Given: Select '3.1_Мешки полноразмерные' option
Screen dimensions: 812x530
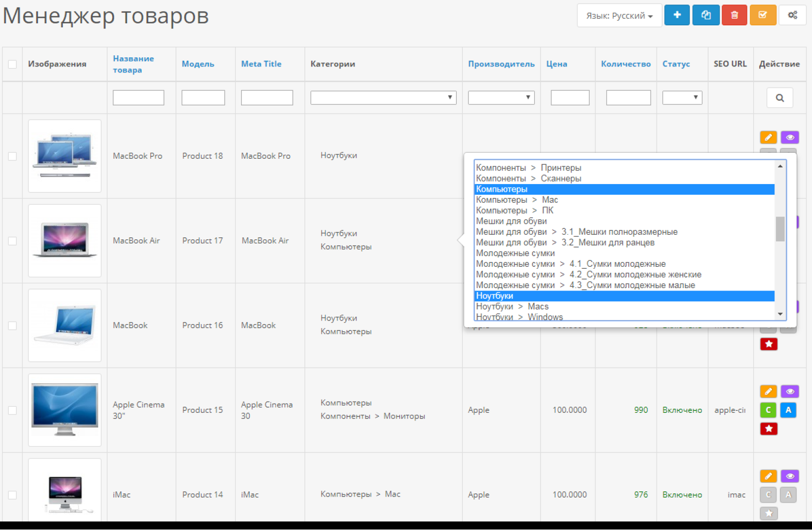Looking at the screenshot, I should point(624,232).
